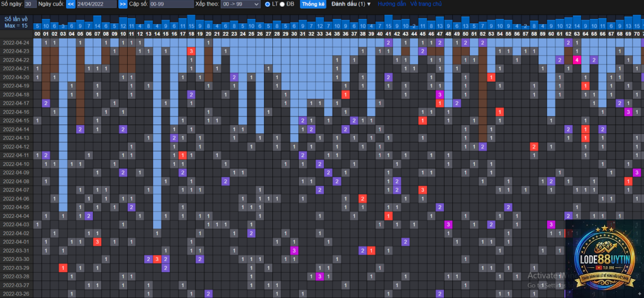Click red 1 cell in 2022-04-04 row, column 41

tap(388, 216)
